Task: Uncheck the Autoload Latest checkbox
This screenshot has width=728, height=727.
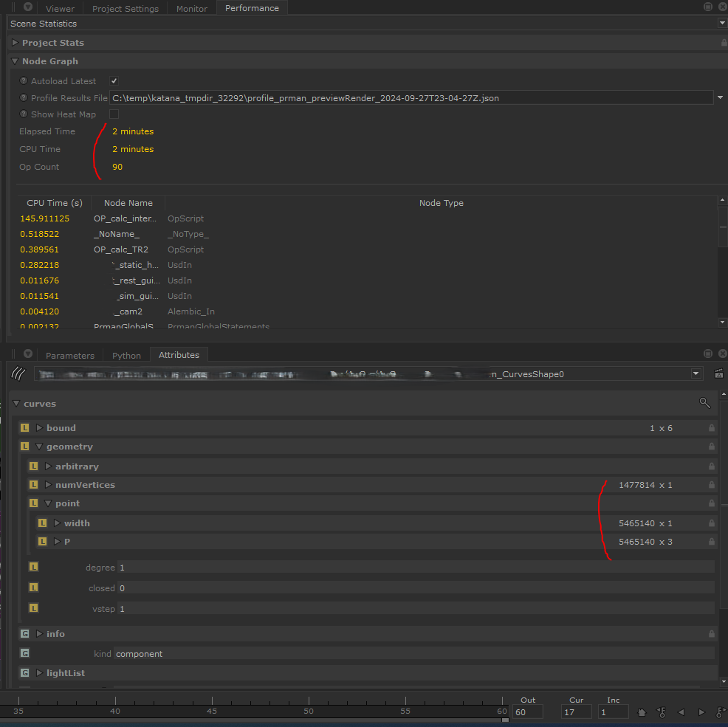Action: (x=114, y=81)
